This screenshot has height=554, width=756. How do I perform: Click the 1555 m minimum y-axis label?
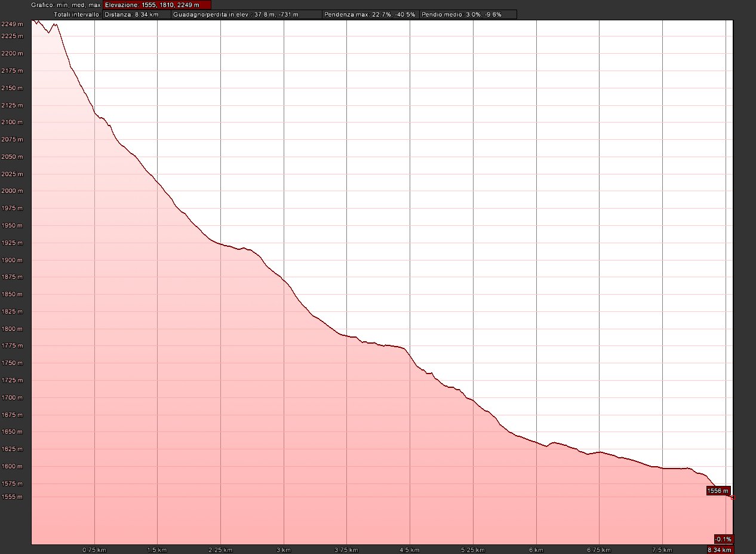(x=12, y=497)
